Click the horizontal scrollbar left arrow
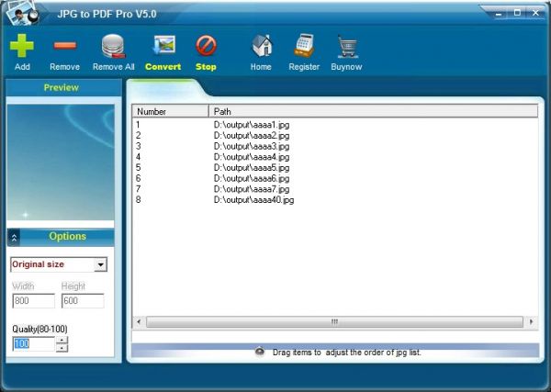Image resolution: width=551 pixels, height=392 pixels. pos(139,321)
